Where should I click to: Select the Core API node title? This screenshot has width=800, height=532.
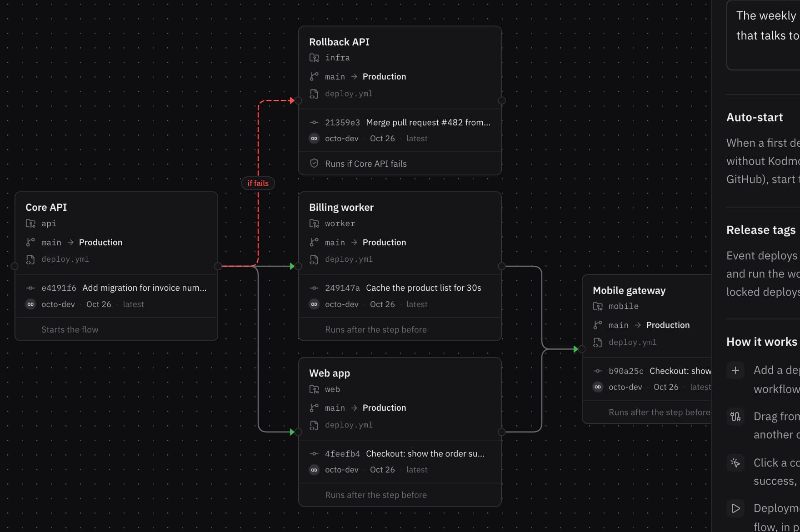[46, 207]
